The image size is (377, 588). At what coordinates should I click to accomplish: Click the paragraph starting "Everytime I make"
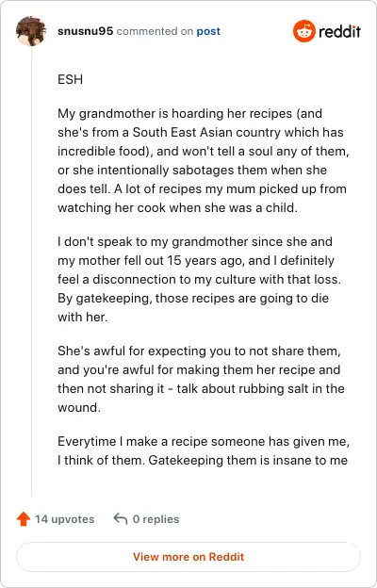(204, 450)
